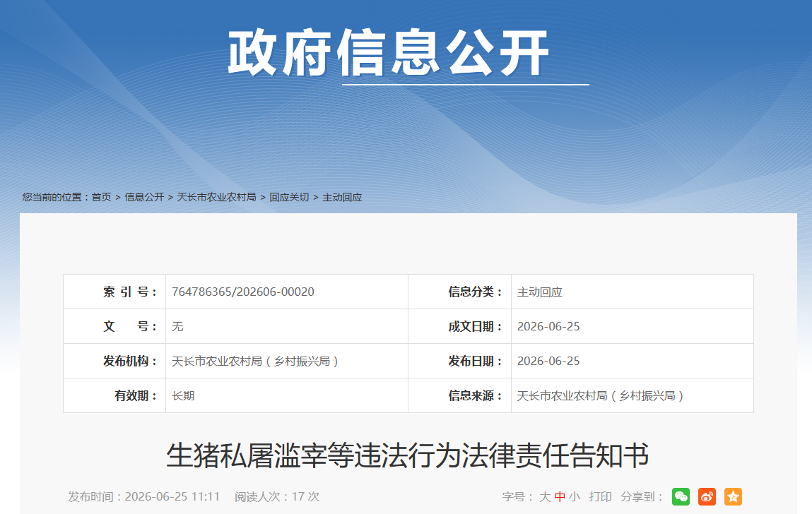Image resolution: width=812 pixels, height=514 pixels.
Task: Click the 发布日期 label
Action: [476, 361]
